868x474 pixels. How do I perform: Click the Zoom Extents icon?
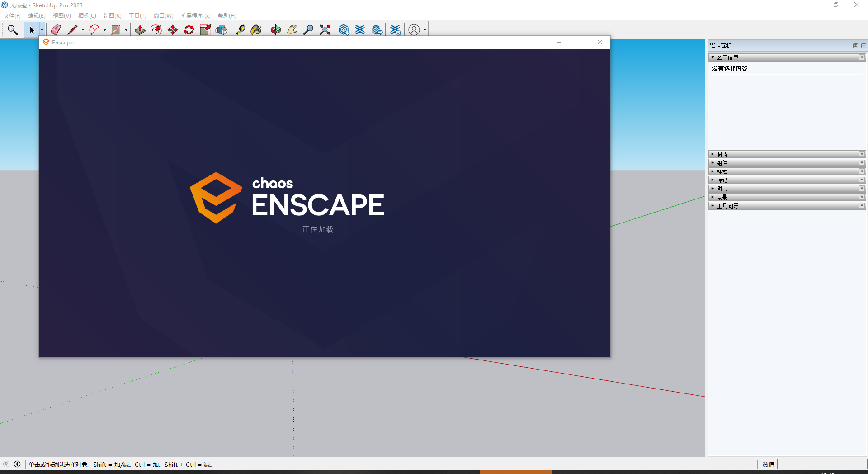coord(325,30)
